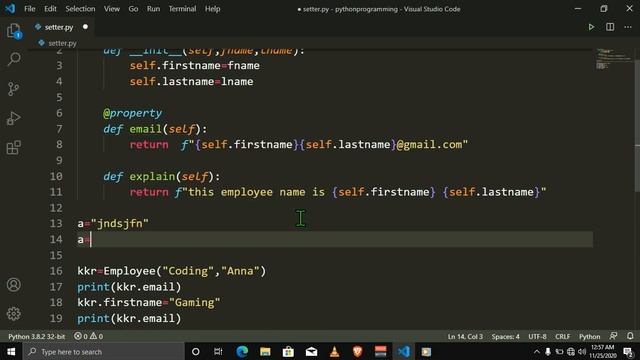This screenshot has height=360, width=640.
Task: Open the Accounts menu icon
Action: tap(13, 284)
